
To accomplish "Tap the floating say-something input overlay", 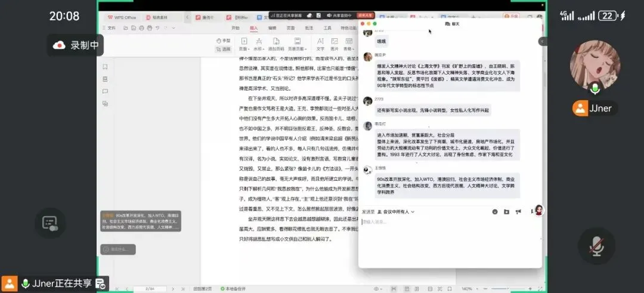I will [118, 249].
